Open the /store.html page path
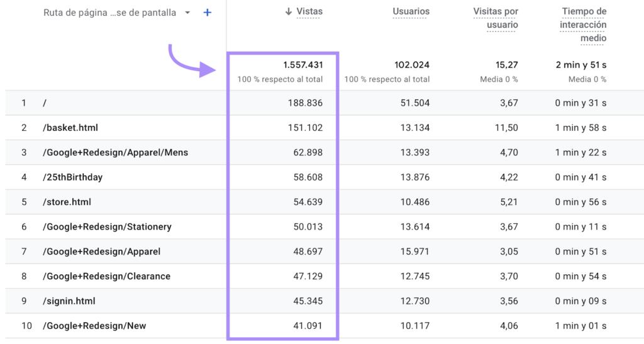The width and height of the screenshot is (644, 344). click(x=67, y=202)
